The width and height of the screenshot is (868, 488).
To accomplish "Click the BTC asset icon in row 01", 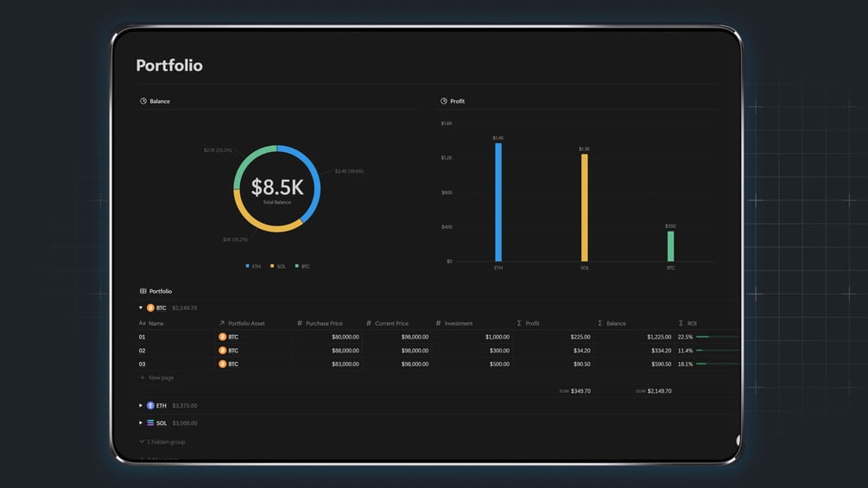I will point(223,337).
